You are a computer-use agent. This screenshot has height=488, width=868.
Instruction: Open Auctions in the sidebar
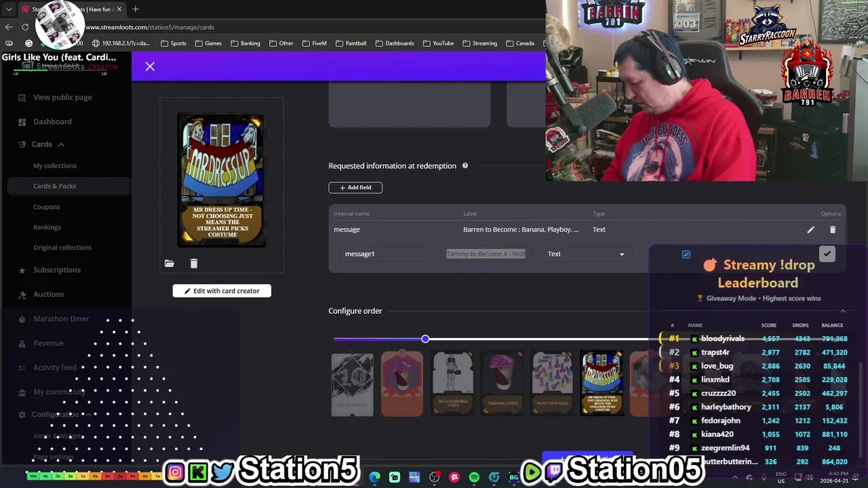pos(49,295)
